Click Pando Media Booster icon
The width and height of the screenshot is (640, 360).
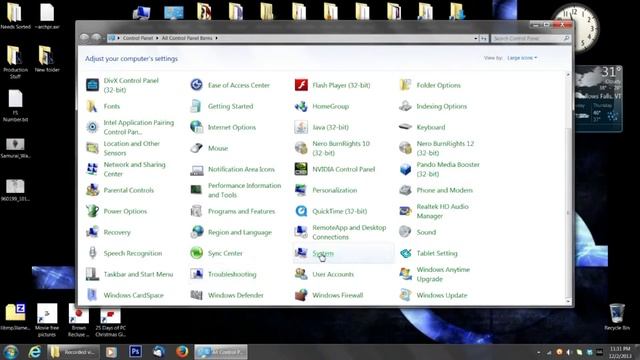point(405,169)
